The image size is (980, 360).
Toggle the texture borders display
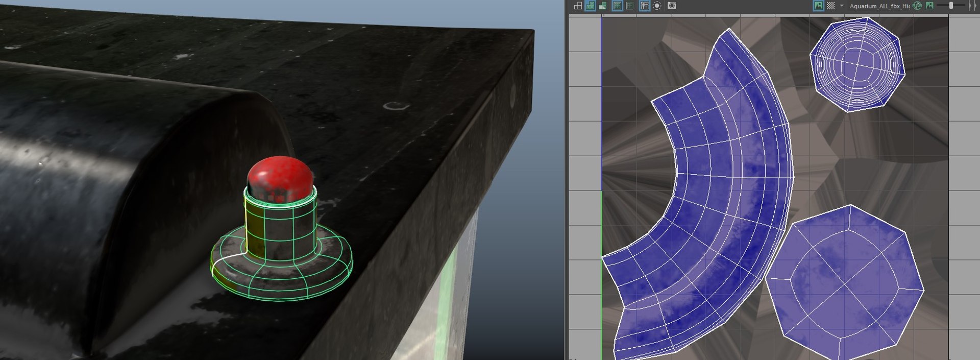coord(617,6)
